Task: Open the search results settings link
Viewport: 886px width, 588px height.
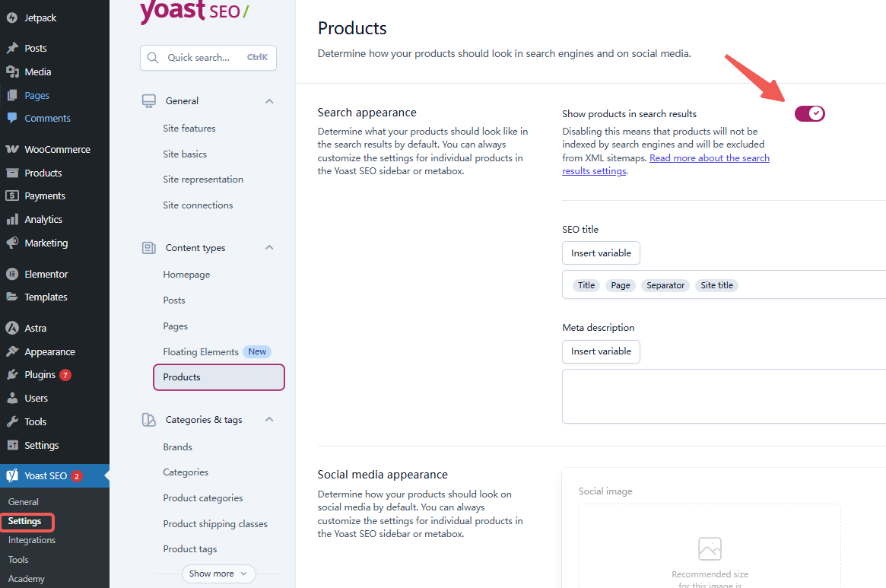Action: 709,157
